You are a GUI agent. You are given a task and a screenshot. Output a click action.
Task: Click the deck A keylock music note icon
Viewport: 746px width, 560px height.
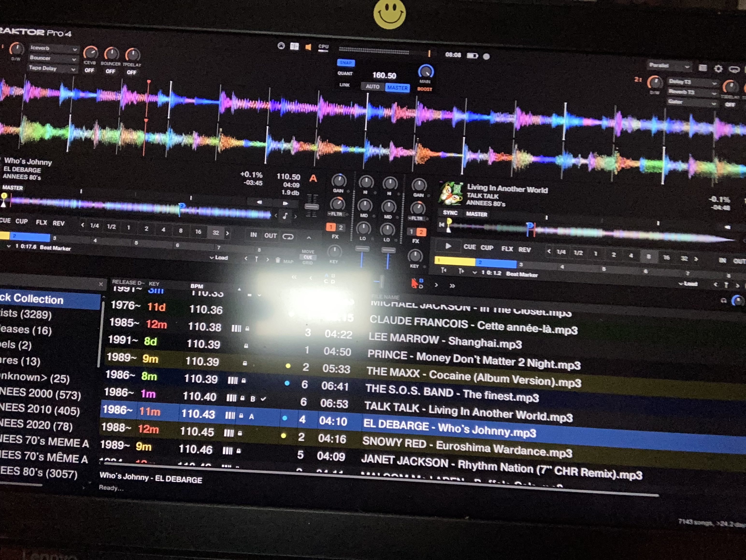285,216
